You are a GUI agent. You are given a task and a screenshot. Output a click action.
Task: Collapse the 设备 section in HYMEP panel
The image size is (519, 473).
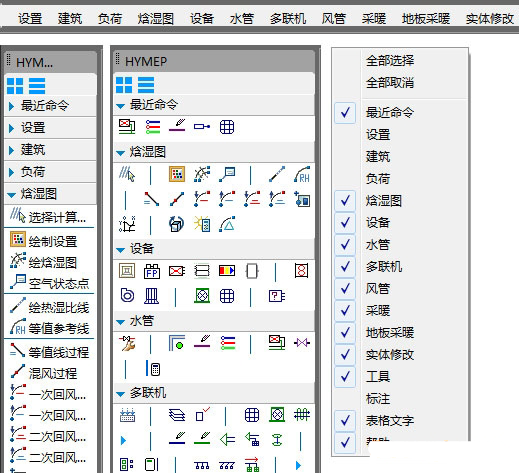(x=120, y=250)
